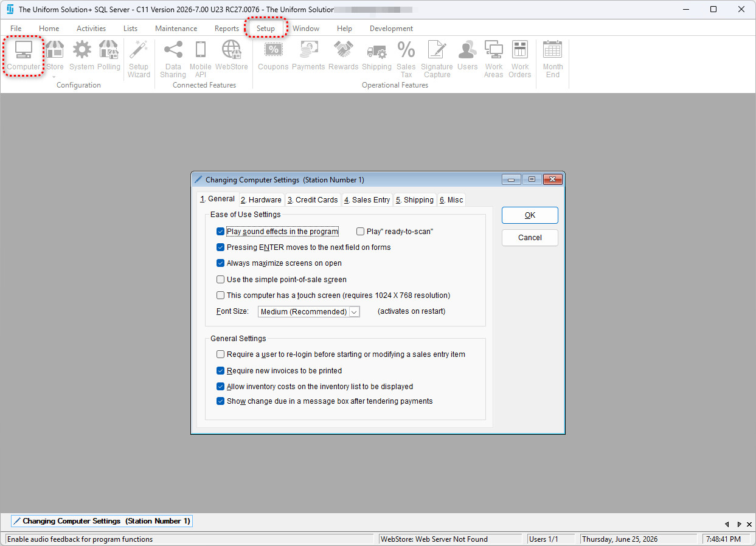Open the Maintenance ribbon tab
Screen dimensions: 756x546
coord(176,29)
